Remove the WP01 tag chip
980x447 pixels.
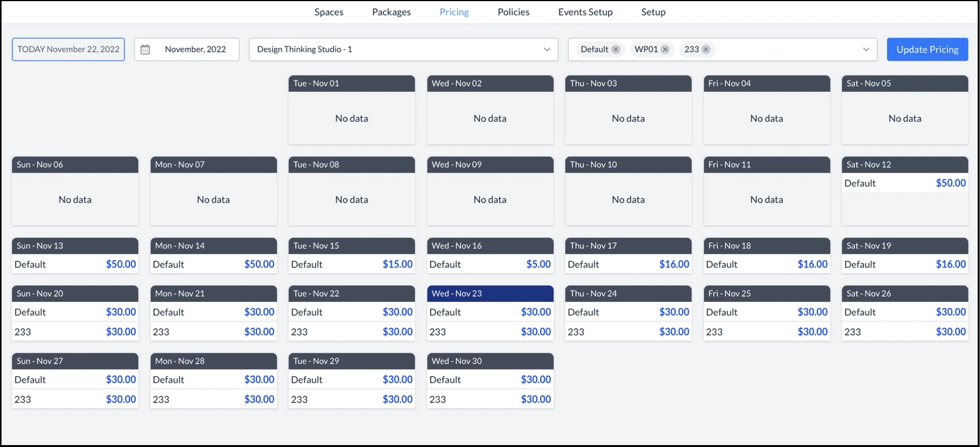point(665,49)
